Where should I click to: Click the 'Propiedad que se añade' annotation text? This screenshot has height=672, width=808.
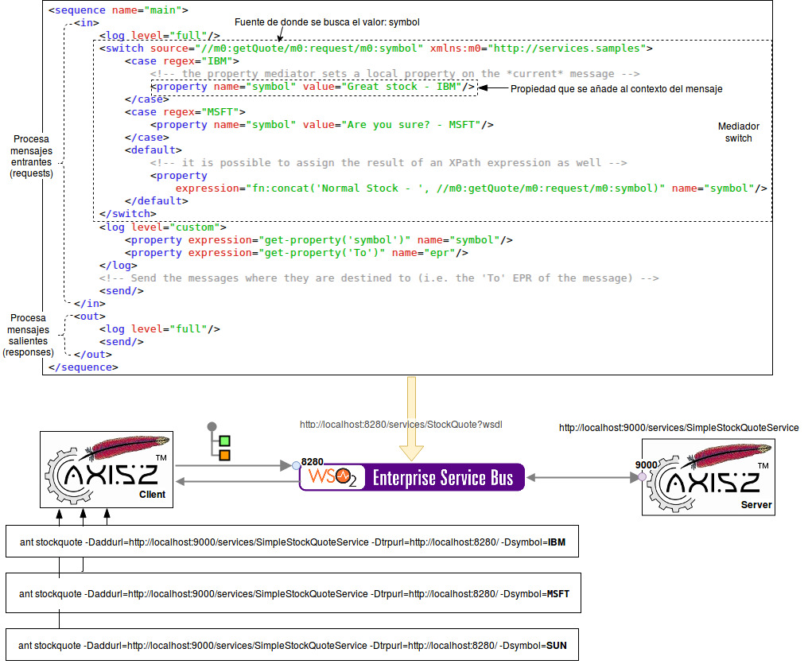tap(616, 89)
